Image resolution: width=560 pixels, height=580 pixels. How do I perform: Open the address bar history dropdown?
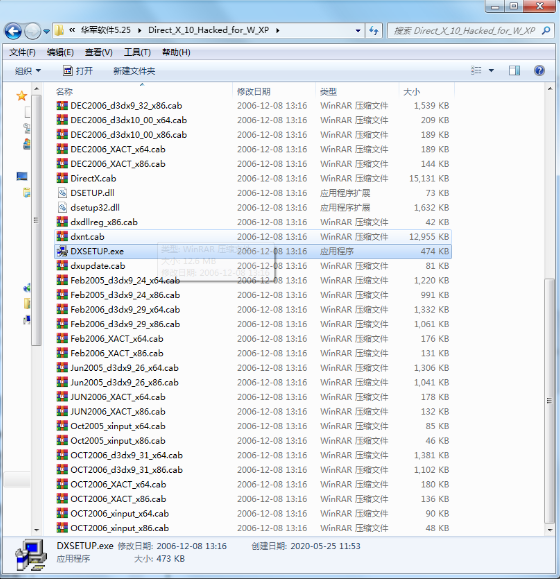pyautogui.click(x=358, y=31)
